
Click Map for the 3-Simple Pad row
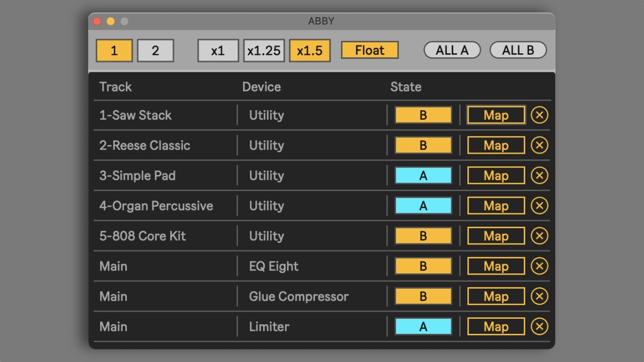(496, 175)
